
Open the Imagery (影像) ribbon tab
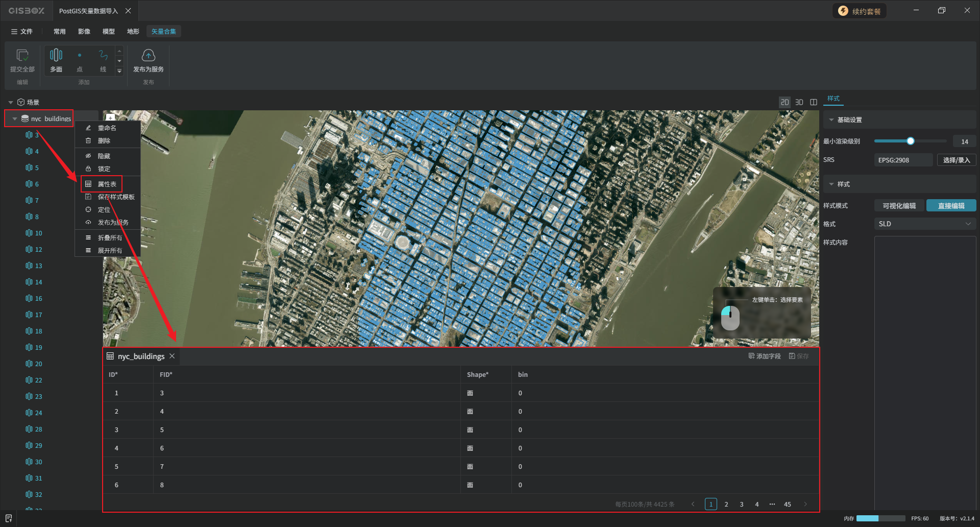tap(84, 32)
